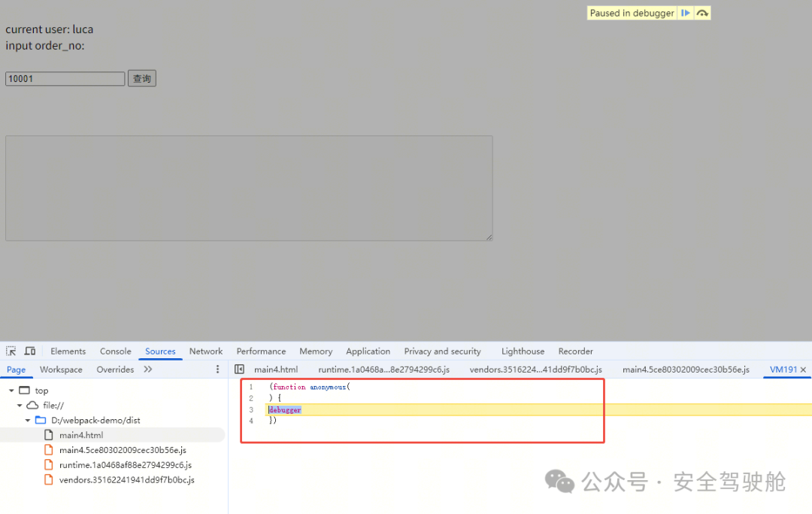Viewport: 812px width, 514px height.
Task: Open navigator three-dot more options menu
Action: pyautogui.click(x=217, y=369)
